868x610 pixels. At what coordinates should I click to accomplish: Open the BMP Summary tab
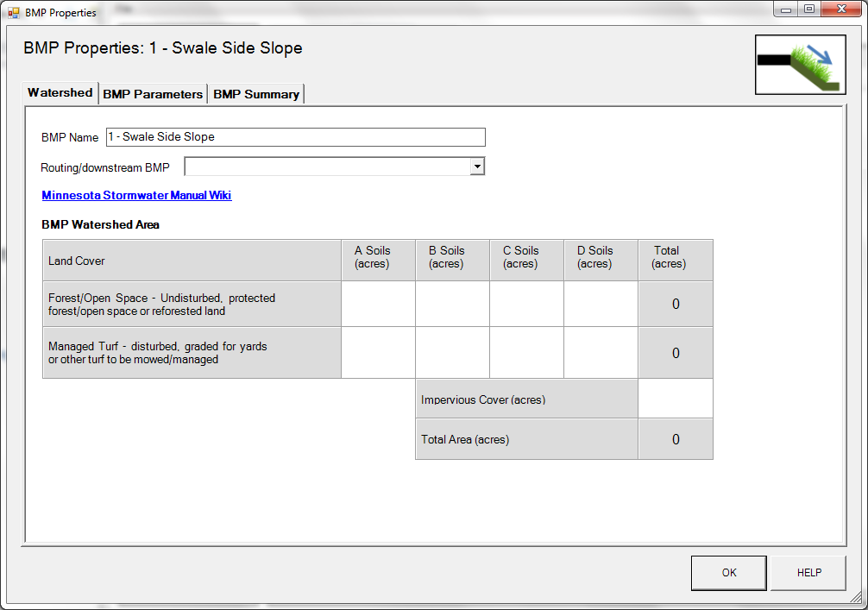(256, 94)
